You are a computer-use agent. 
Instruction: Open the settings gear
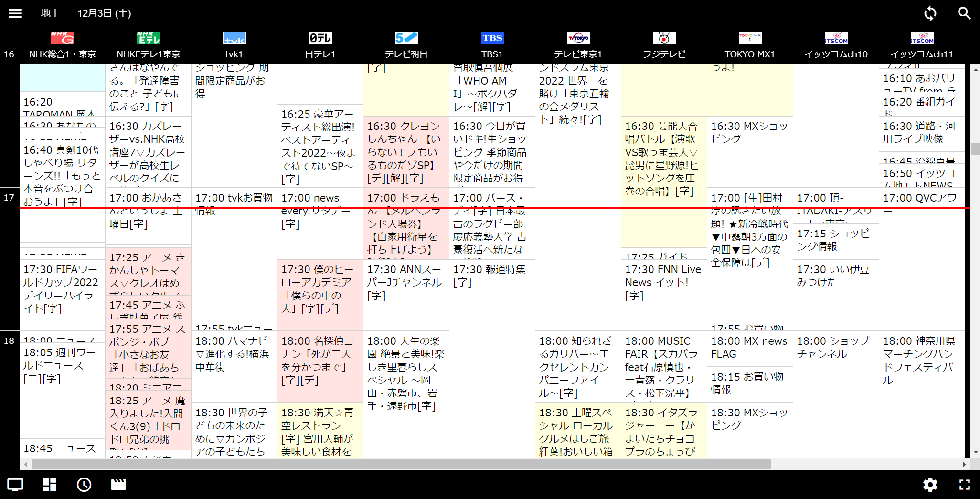[930, 484]
